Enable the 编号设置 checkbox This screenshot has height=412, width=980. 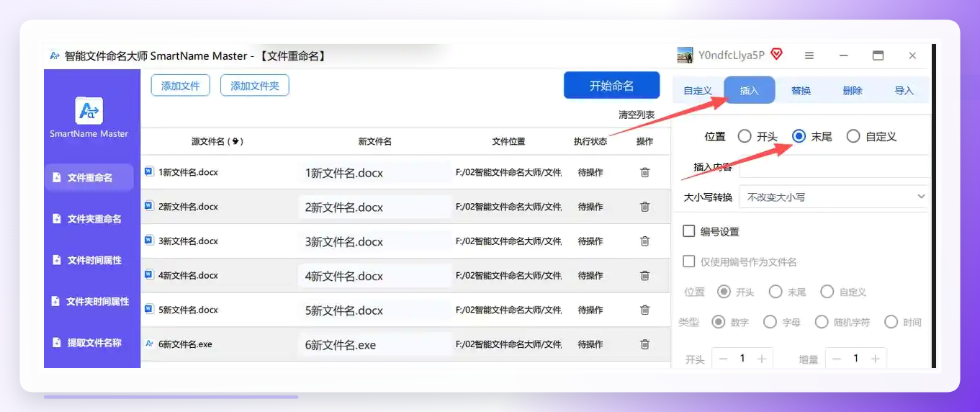click(689, 231)
